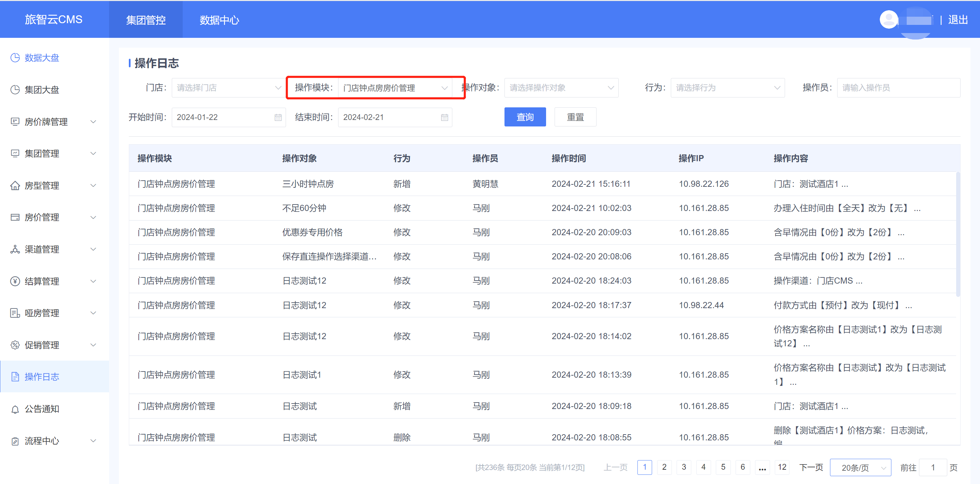The height and width of the screenshot is (484, 980).
Task: Click the 结束时间 date field
Action: point(395,117)
